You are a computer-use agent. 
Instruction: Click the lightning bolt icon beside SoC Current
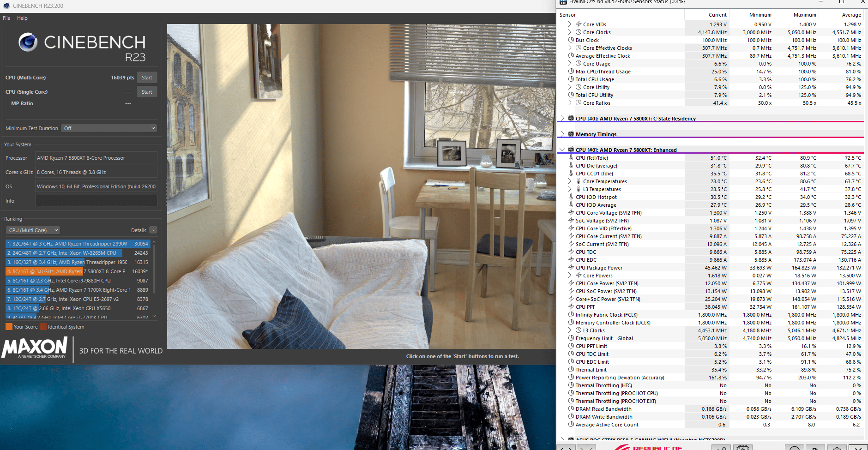pos(571,244)
